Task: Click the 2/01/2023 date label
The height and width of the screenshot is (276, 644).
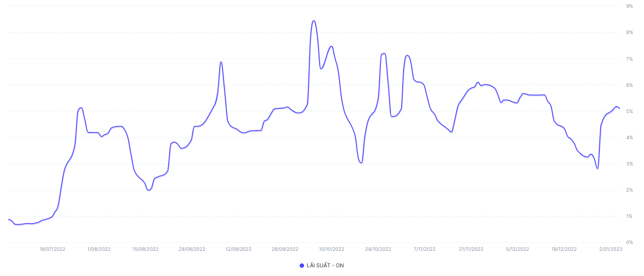Action: (610, 249)
